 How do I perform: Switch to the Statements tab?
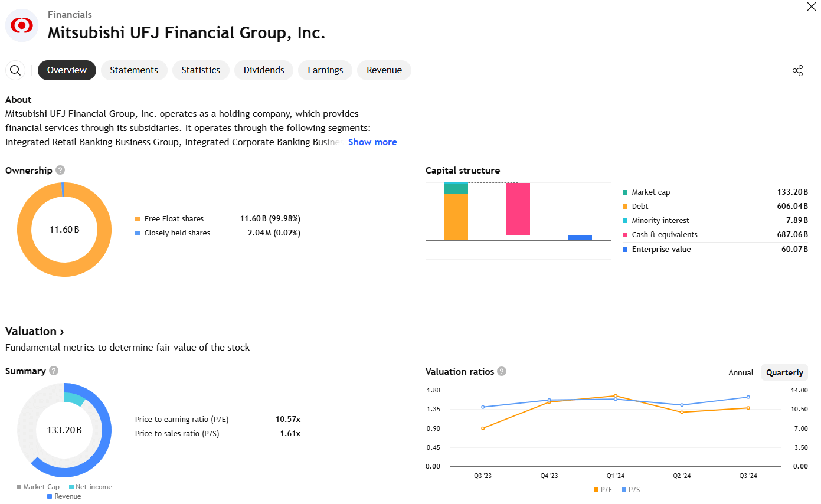134,70
